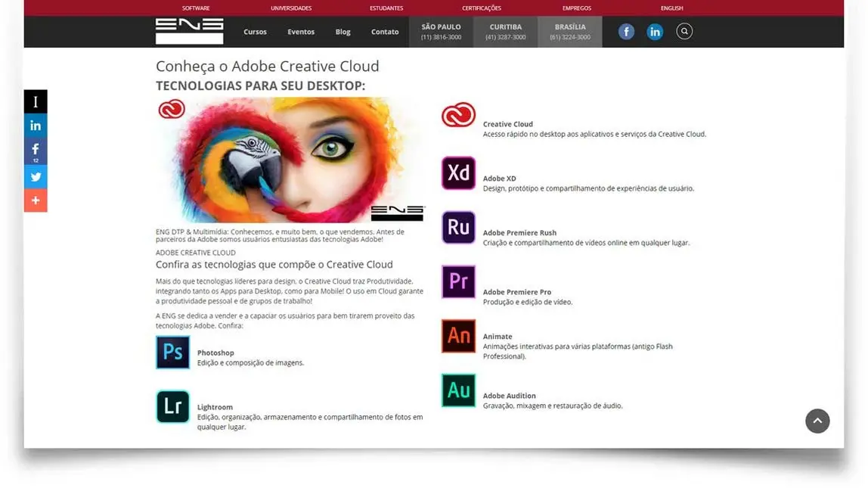Image resolution: width=868 pixels, height=488 pixels.
Task: Select the BRASÍLIA phone tab
Action: (570, 32)
